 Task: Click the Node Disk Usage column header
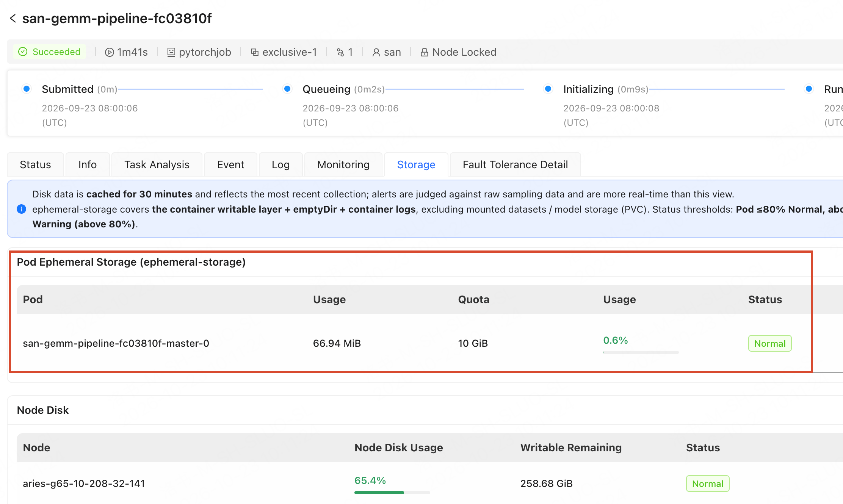[399, 448]
